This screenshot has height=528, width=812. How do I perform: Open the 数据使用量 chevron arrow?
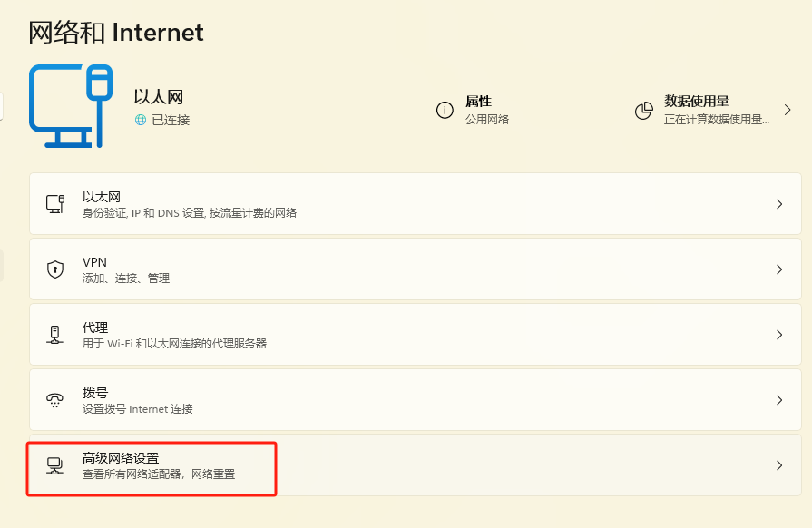pos(788,111)
